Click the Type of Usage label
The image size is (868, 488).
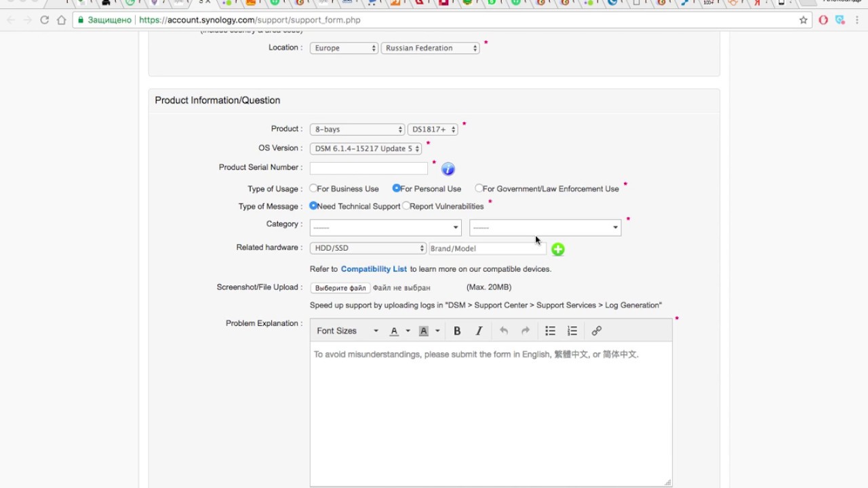(275, 189)
